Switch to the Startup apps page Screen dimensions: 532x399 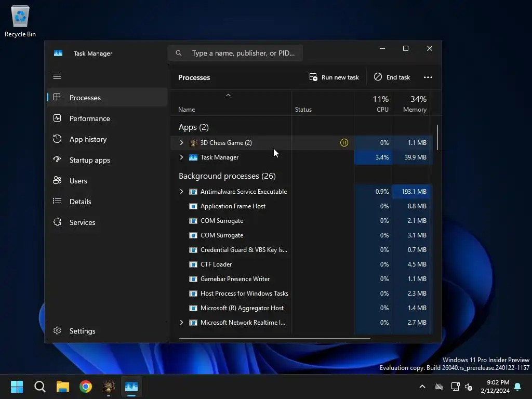[x=107, y=159]
